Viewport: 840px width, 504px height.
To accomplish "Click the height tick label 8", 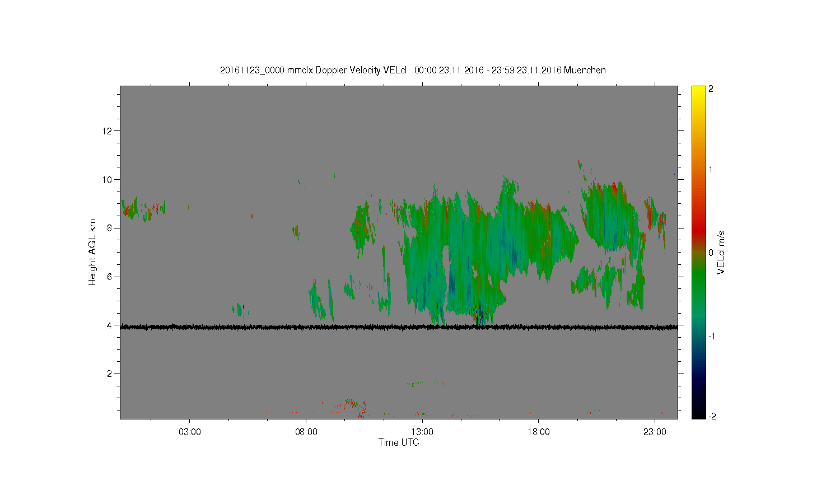I will pyautogui.click(x=110, y=228).
